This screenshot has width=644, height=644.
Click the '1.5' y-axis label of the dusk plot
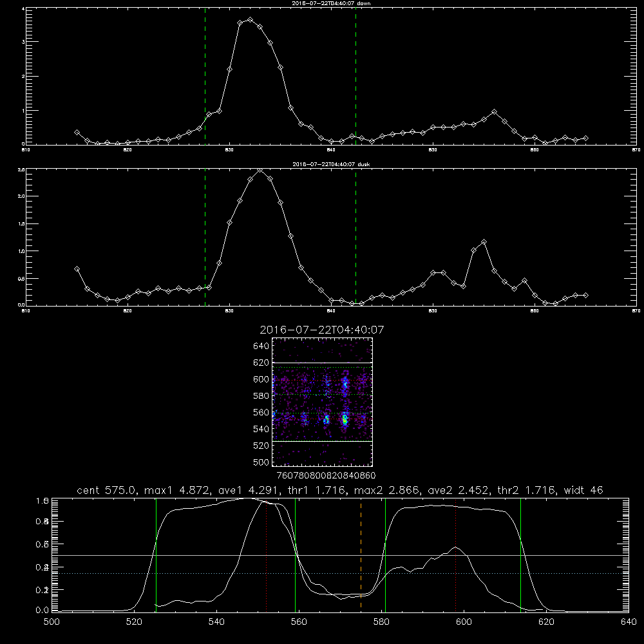[x=22, y=224]
